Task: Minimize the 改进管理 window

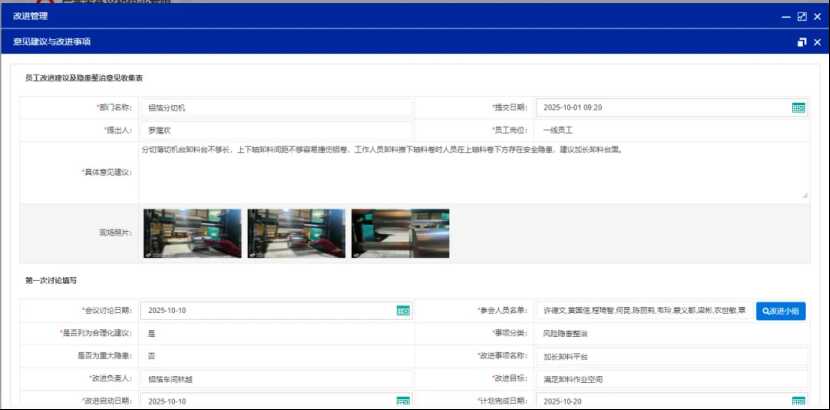Action: click(x=786, y=16)
